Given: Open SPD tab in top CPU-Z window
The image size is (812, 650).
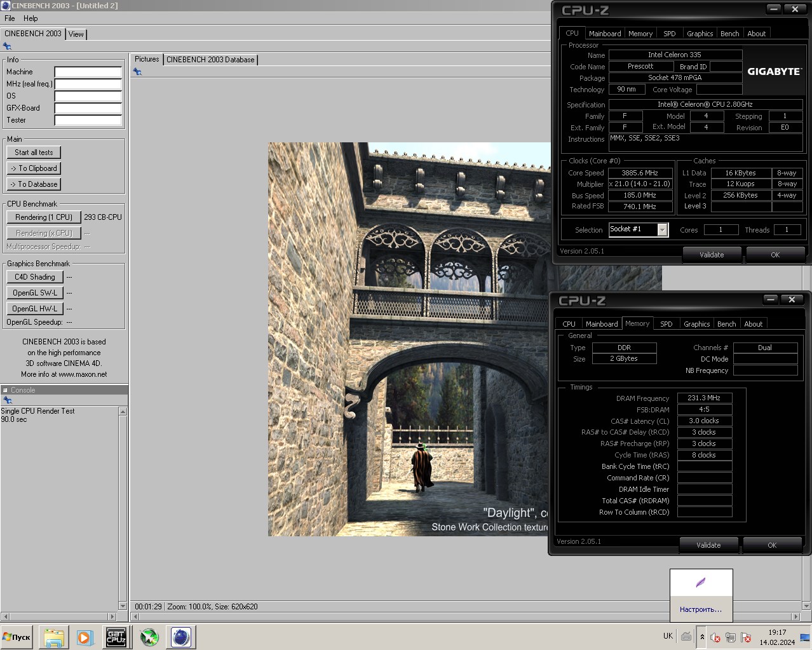Looking at the screenshot, I should pyautogui.click(x=670, y=34).
